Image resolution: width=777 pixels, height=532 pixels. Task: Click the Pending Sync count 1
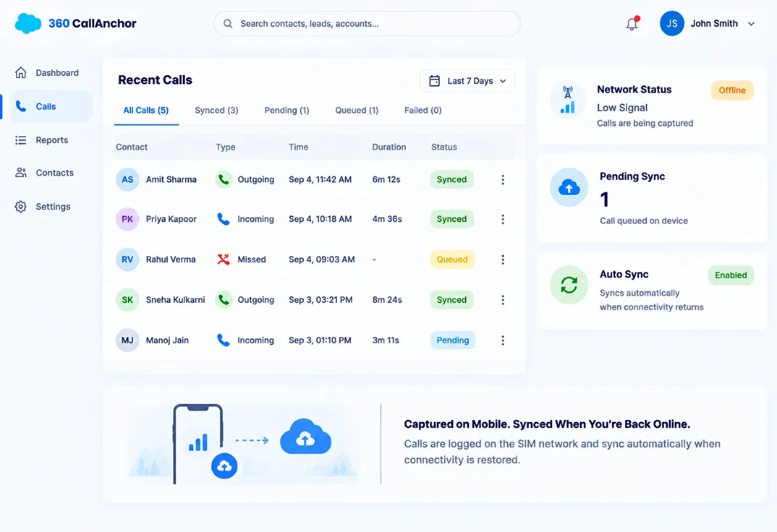pos(604,199)
